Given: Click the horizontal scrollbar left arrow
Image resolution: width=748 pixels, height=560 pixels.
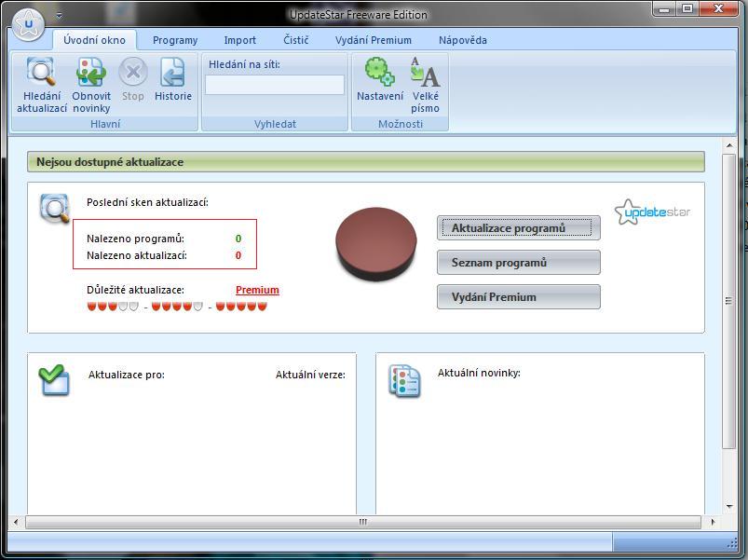Looking at the screenshot, I should (x=16, y=522).
